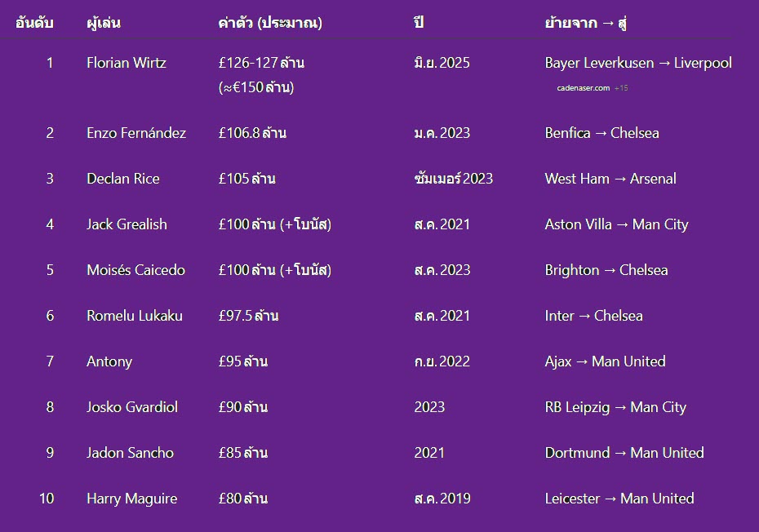Select the Antony player name
This screenshot has width=759, height=532.
point(109,361)
